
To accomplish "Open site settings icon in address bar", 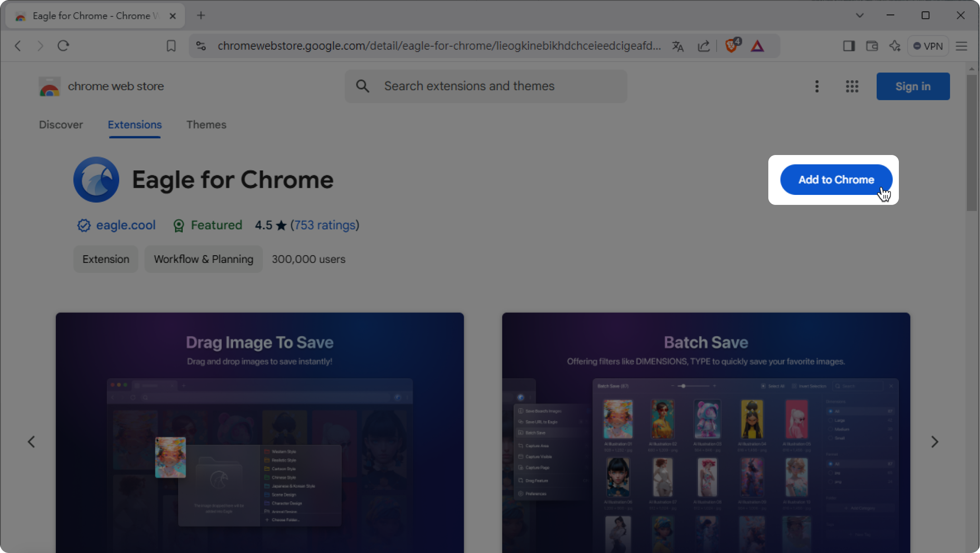I will pyautogui.click(x=201, y=46).
